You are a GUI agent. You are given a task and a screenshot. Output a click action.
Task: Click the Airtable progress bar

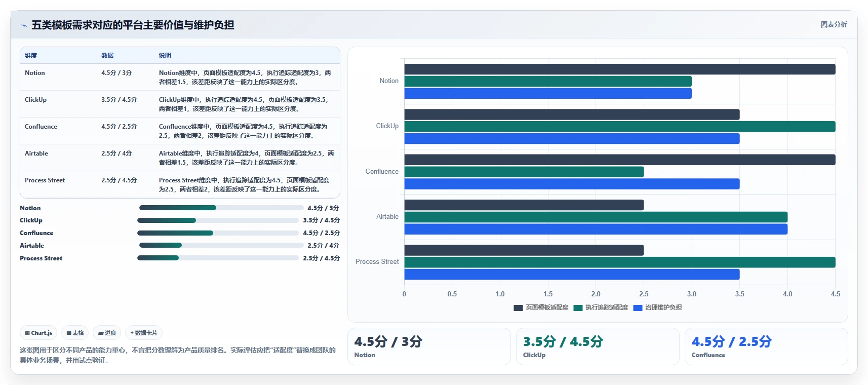point(221,245)
